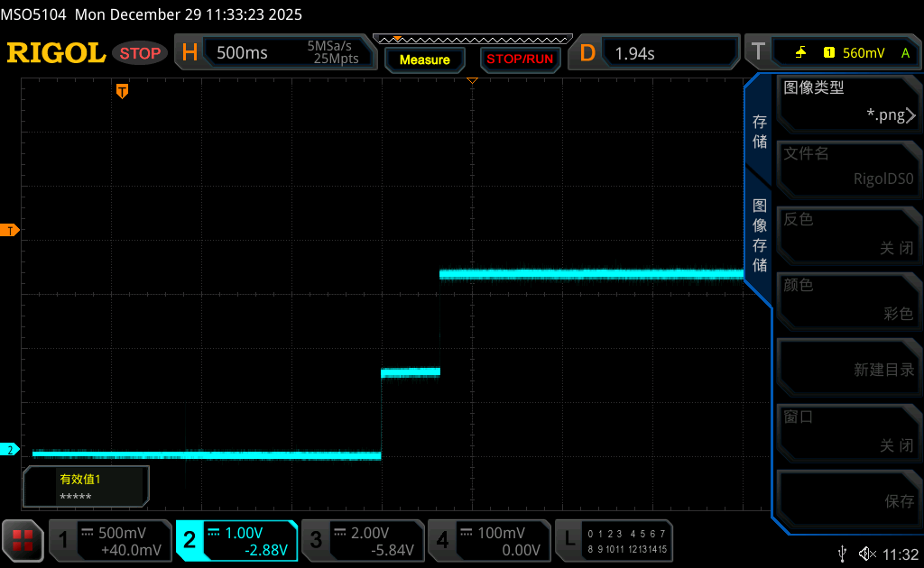Screen dimensions: 924x568
Task: Click the STOP status indicator
Action: pyautogui.click(x=140, y=53)
